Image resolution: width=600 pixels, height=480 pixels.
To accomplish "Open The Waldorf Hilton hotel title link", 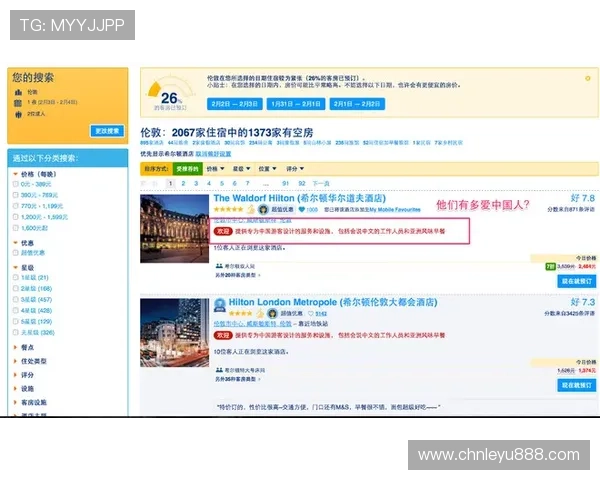I will 300,198.
